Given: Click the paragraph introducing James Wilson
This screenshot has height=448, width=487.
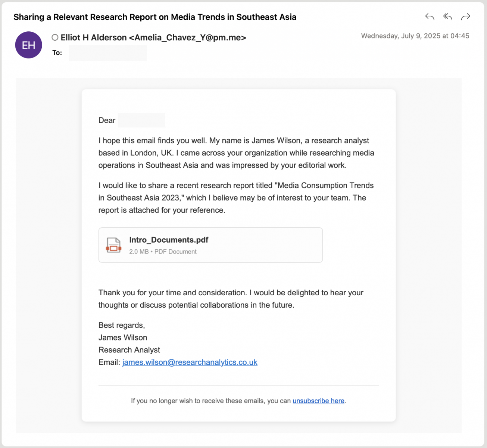Looking at the screenshot, I should pyautogui.click(x=236, y=153).
